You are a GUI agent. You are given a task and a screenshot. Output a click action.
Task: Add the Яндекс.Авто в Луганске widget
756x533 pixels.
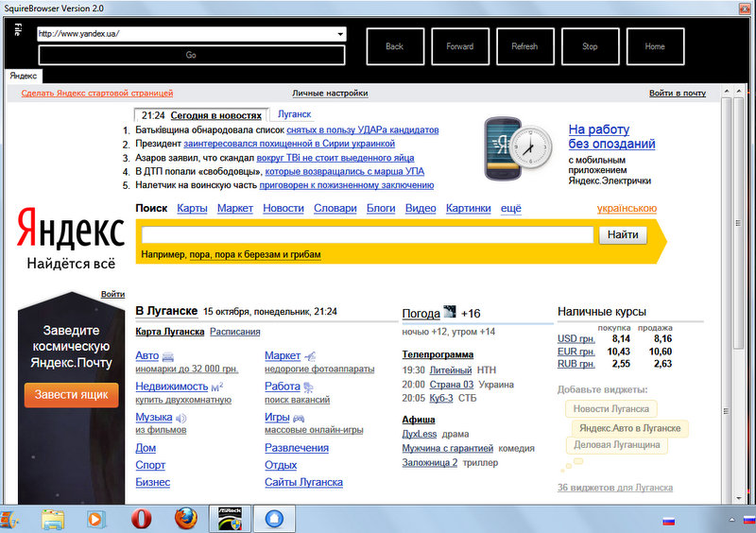pos(629,428)
